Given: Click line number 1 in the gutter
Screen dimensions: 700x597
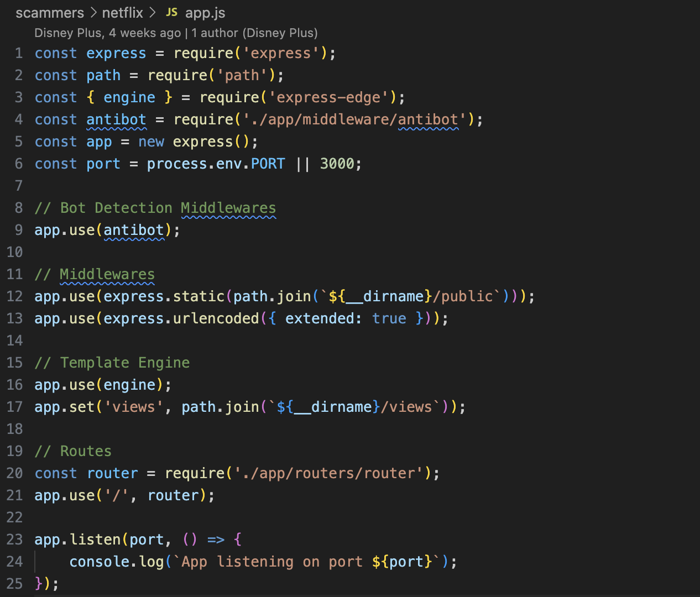Looking at the screenshot, I should click(19, 53).
